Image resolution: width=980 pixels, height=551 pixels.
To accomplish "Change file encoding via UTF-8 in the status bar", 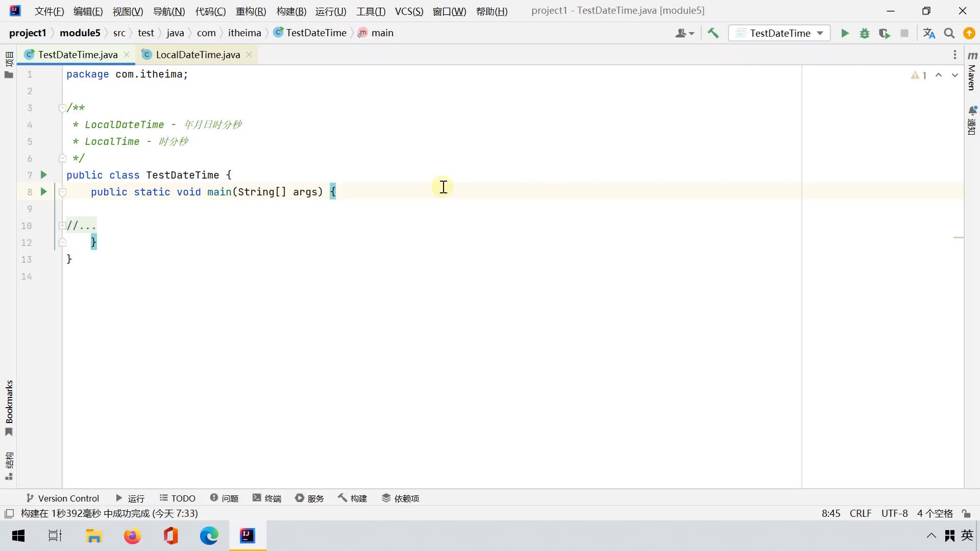I will [x=895, y=514].
